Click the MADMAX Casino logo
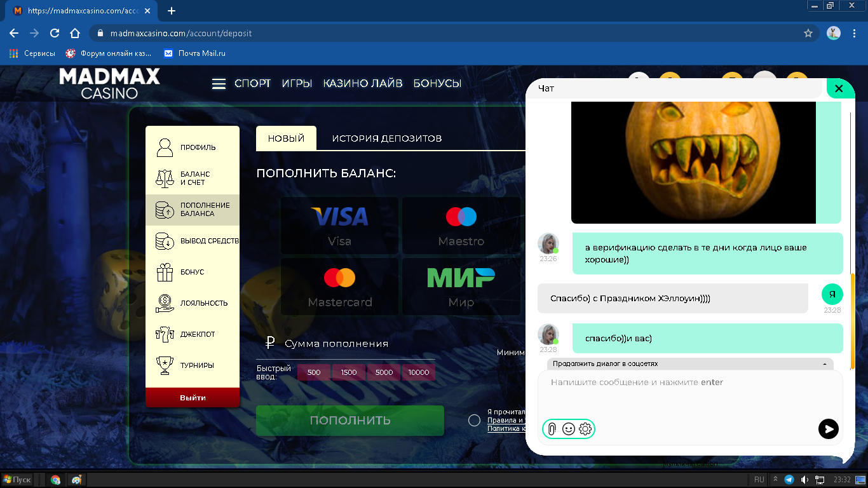Viewport: 868px width, 488px height. tap(109, 84)
